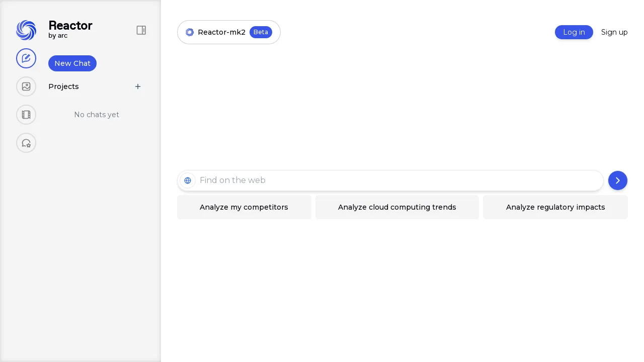Screen dimensions: 644x362
Task: Choose Analyze regulatory impacts suggestion
Action: coord(555,207)
